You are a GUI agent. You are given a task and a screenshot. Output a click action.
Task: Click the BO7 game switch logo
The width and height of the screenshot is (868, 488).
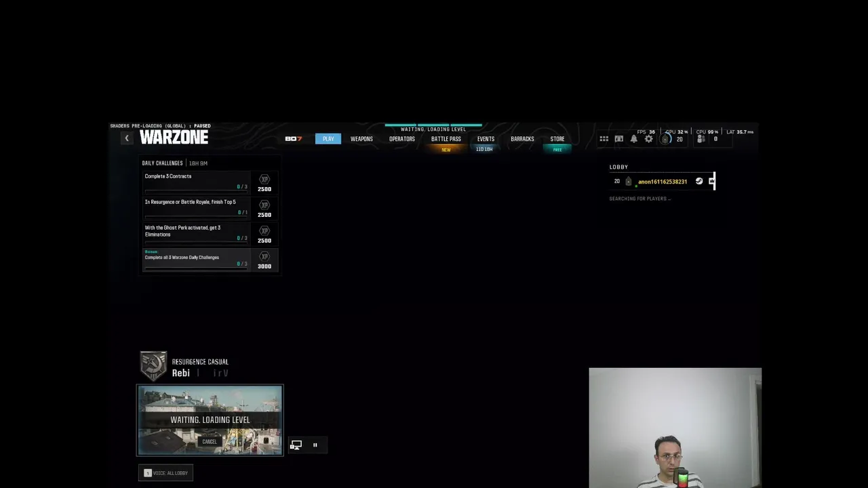click(x=293, y=139)
